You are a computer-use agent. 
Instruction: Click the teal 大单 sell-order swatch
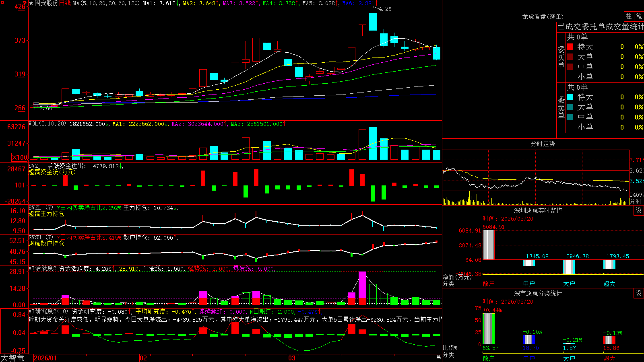coord(570,107)
